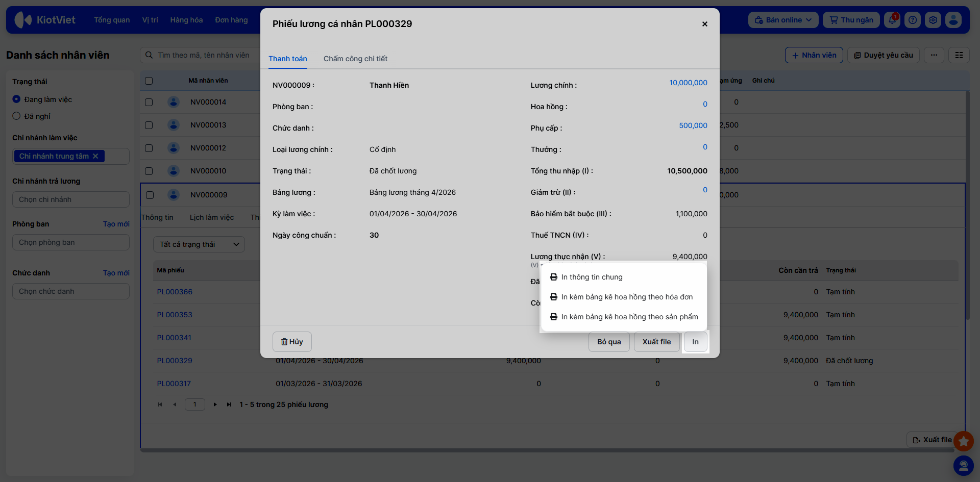980x482 pixels.
Task: Click the Hủy button in dialog
Action: coord(292,342)
